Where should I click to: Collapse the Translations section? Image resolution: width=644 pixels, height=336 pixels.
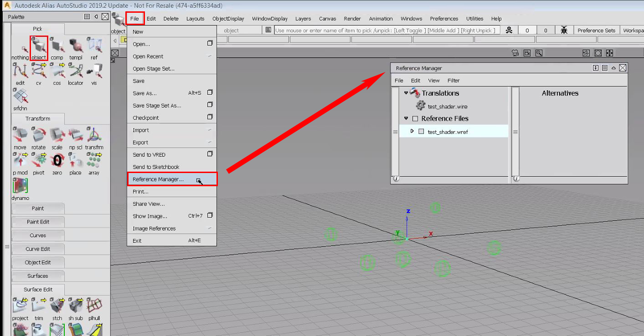coord(406,93)
